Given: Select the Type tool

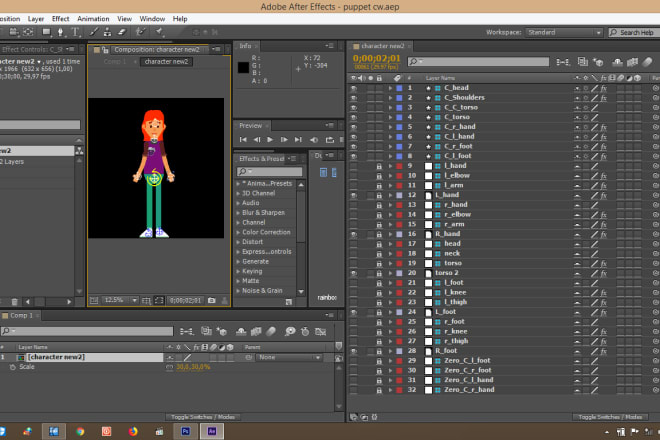Looking at the screenshot, I should pyautogui.click(x=75, y=32).
